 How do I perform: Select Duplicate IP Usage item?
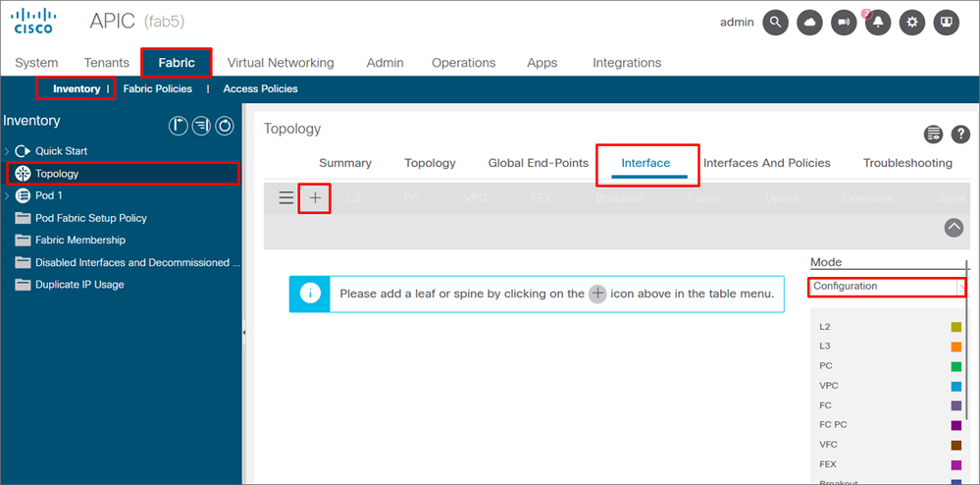pos(79,285)
